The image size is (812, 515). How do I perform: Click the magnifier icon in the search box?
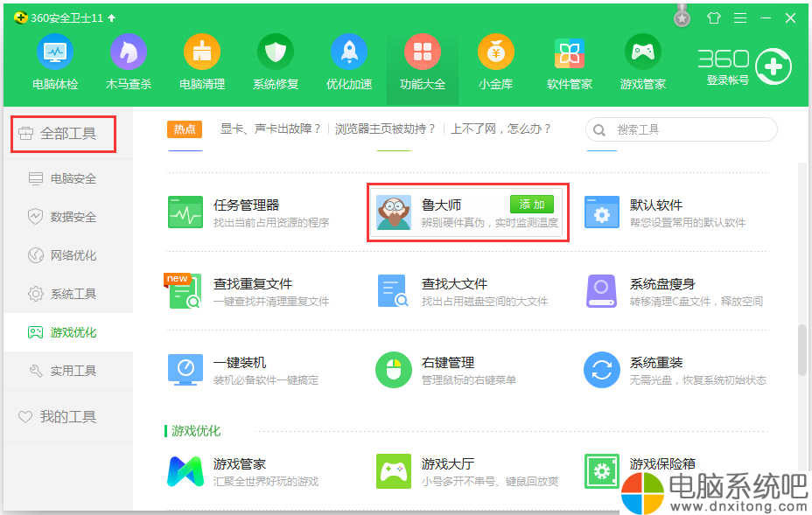599,130
